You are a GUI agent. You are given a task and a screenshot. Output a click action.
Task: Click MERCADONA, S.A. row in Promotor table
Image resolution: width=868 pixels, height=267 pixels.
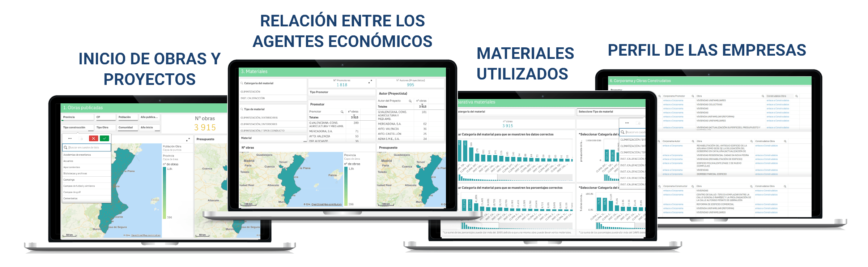pyautogui.click(x=342, y=131)
